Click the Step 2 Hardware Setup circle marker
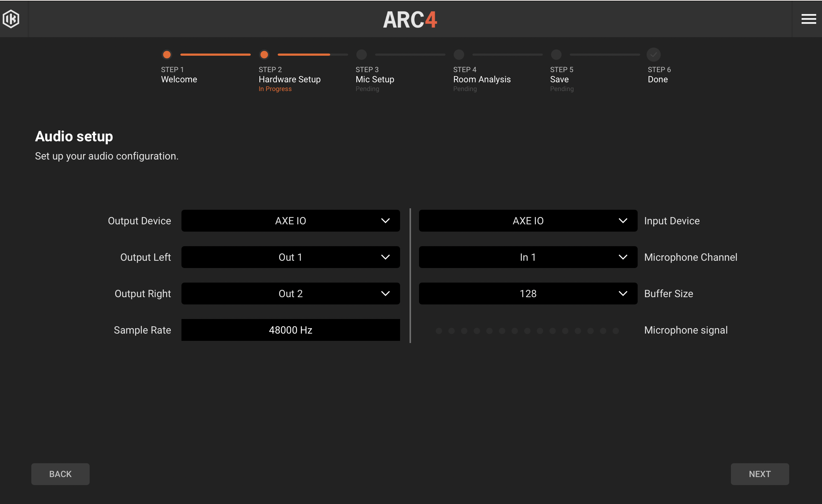This screenshot has width=822, height=504. (264, 55)
